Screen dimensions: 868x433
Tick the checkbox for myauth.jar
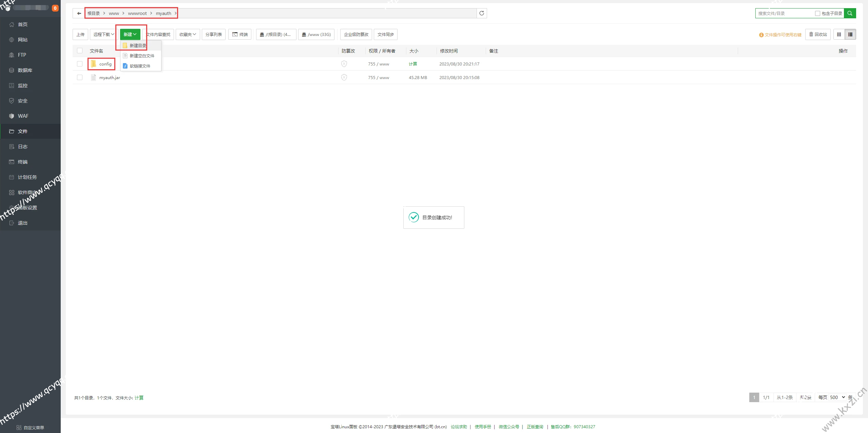coord(80,77)
